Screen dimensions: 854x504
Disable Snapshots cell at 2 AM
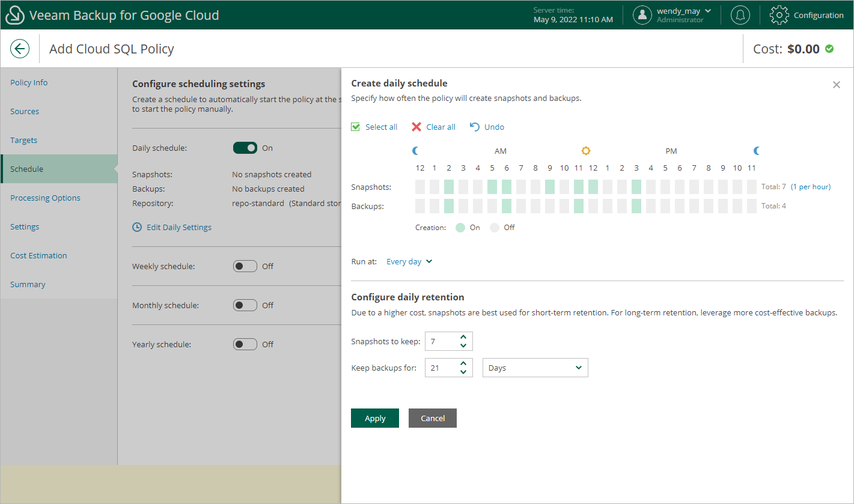(x=449, y=187)
